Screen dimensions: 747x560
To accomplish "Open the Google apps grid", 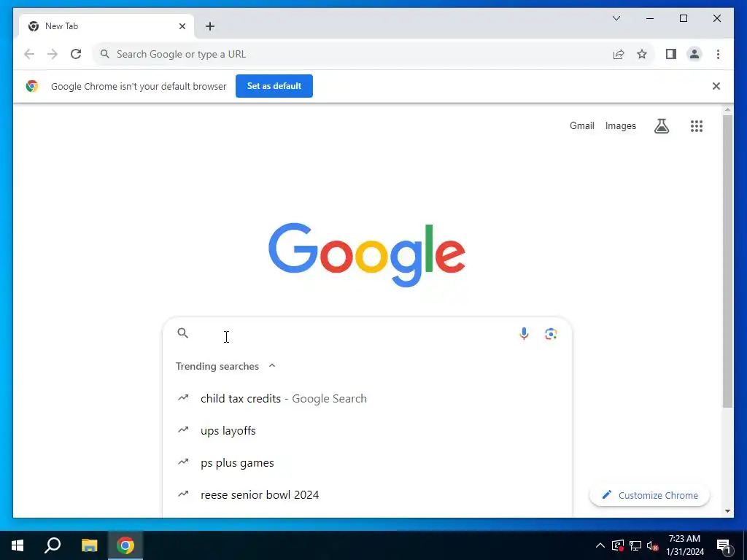I will [x=697, y=126].
